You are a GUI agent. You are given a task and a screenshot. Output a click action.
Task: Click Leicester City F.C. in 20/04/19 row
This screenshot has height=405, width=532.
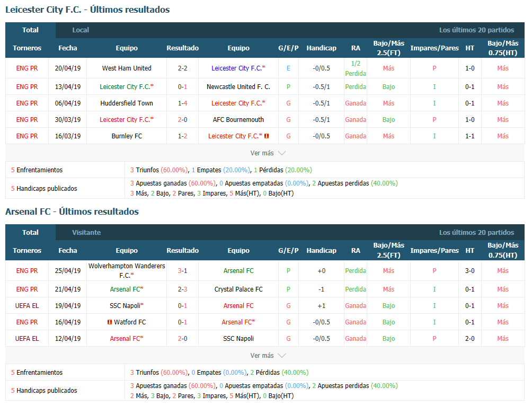tap(237, 68)
